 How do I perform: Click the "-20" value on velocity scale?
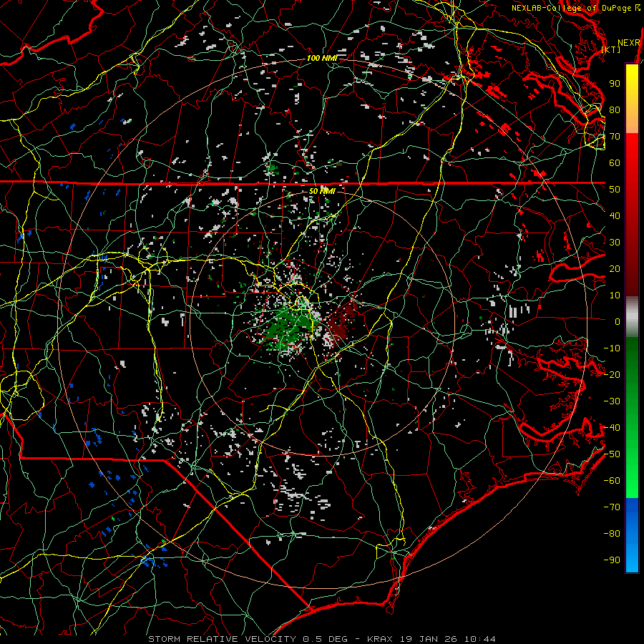pyautogui.click(x=612, y=374)
